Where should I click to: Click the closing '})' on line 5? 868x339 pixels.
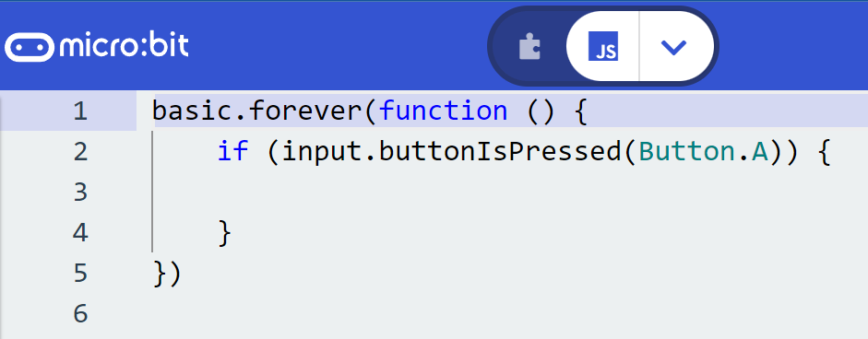(167, 274)
